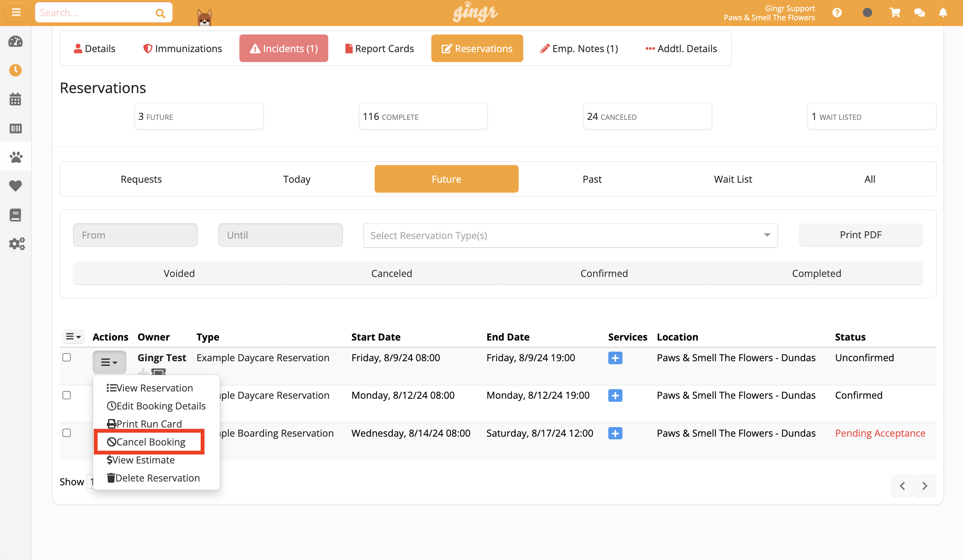Tick the Friday 8/9/24 reservation checkbox
The width and height of the screenshot is (963, 560).
point(67,357)
